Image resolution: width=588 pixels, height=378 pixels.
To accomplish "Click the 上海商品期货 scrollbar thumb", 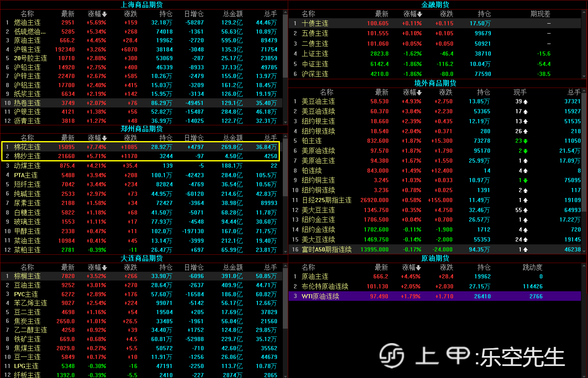I will (x=285, y=47).
